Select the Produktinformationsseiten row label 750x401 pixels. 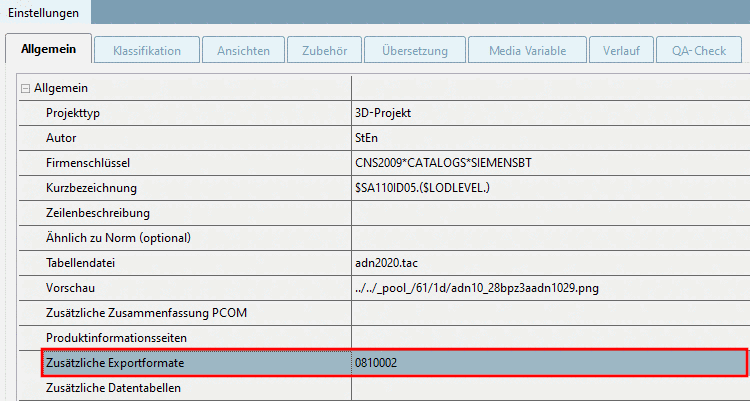point(110,338)
